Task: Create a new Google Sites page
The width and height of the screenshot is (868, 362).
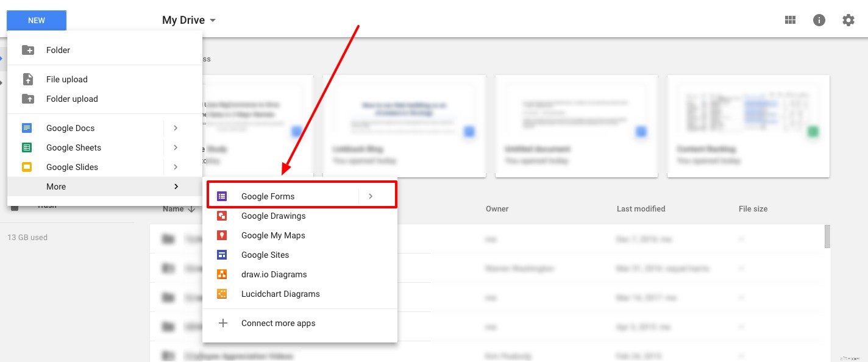Action: point(265,255)
